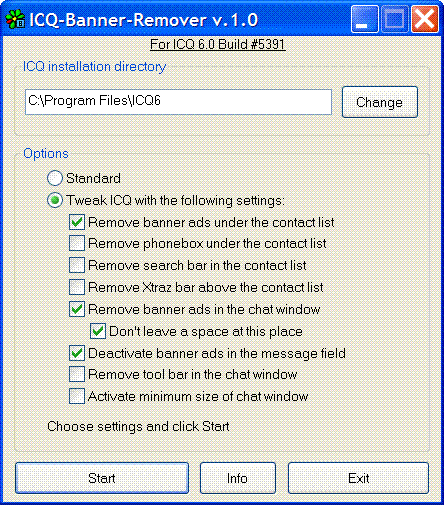
Task: Enable Activate minimum size of chat window
Action: pos(77,396)
